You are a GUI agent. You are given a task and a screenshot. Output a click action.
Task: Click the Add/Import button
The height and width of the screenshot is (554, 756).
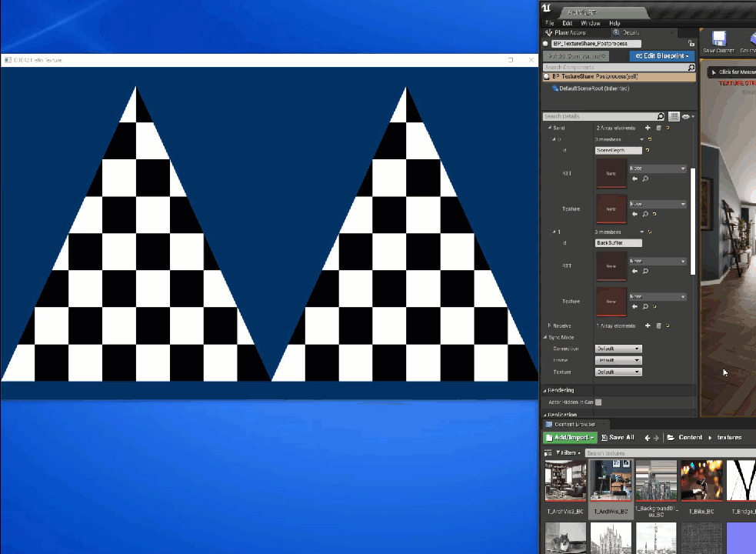570,437
